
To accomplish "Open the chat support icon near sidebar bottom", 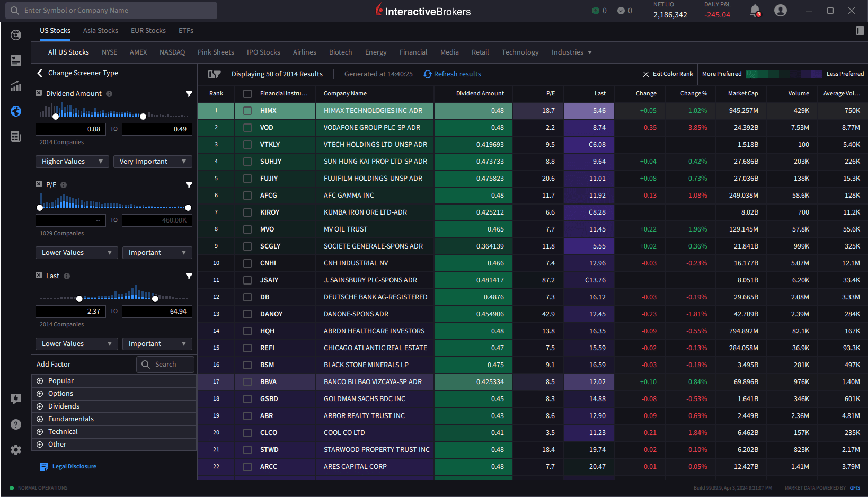I will 16,399.
